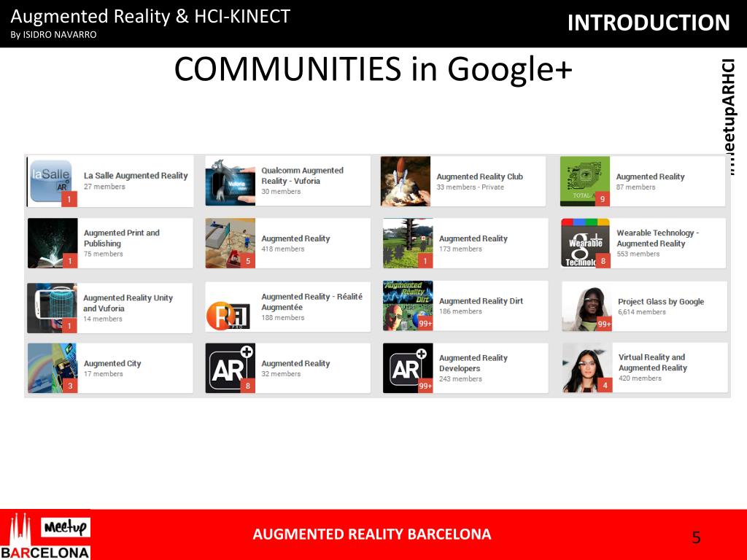Click badge 8 on 32-member Augmented Reality
Image resolution: width=747 pixels, height=560 pixels.
coord(248,385)
